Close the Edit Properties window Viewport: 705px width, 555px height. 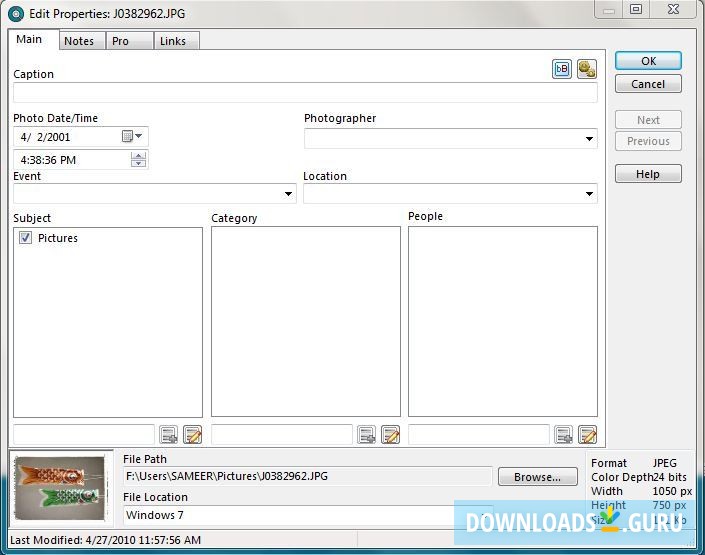(673, 9)
